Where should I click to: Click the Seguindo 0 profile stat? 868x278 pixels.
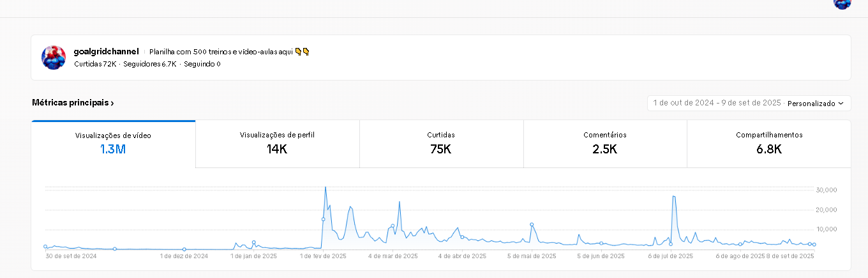[202, 64]
